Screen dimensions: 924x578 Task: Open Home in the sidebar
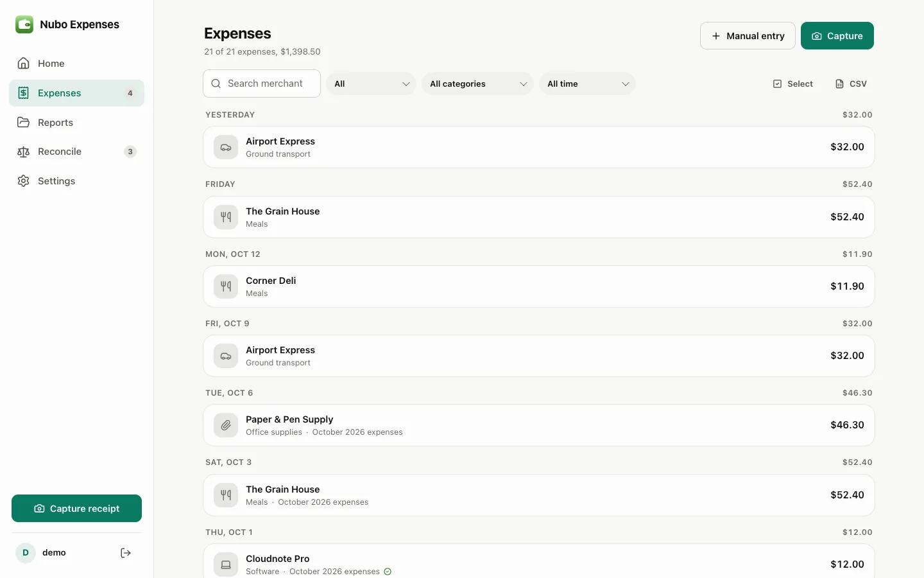click(x=76, y=64)
